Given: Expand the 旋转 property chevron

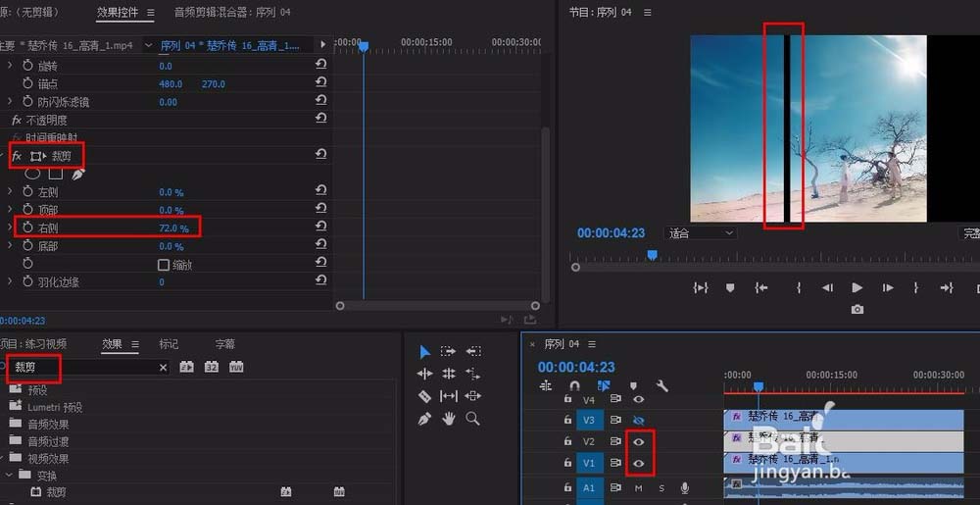Looking at the screenshot, I should click(x=10, y=65).
